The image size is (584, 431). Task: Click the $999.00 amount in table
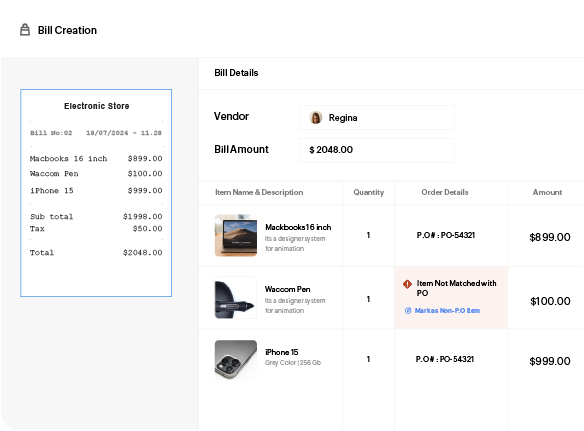pyautogui.click(x=550, y=361)
